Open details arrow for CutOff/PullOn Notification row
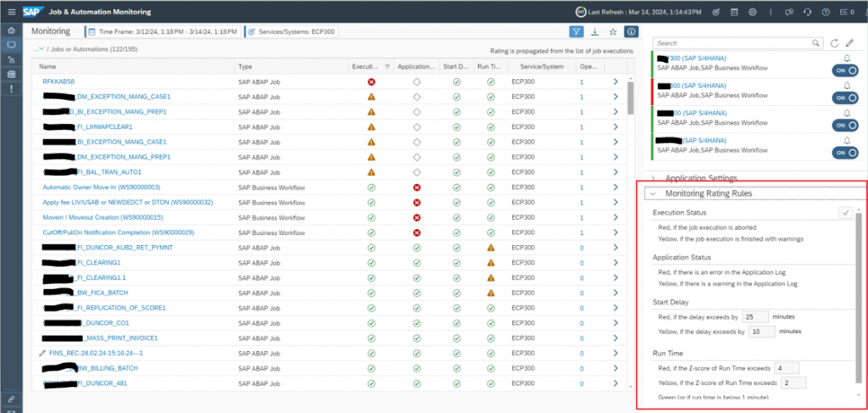The image size is (868, 413). (615, 232)
